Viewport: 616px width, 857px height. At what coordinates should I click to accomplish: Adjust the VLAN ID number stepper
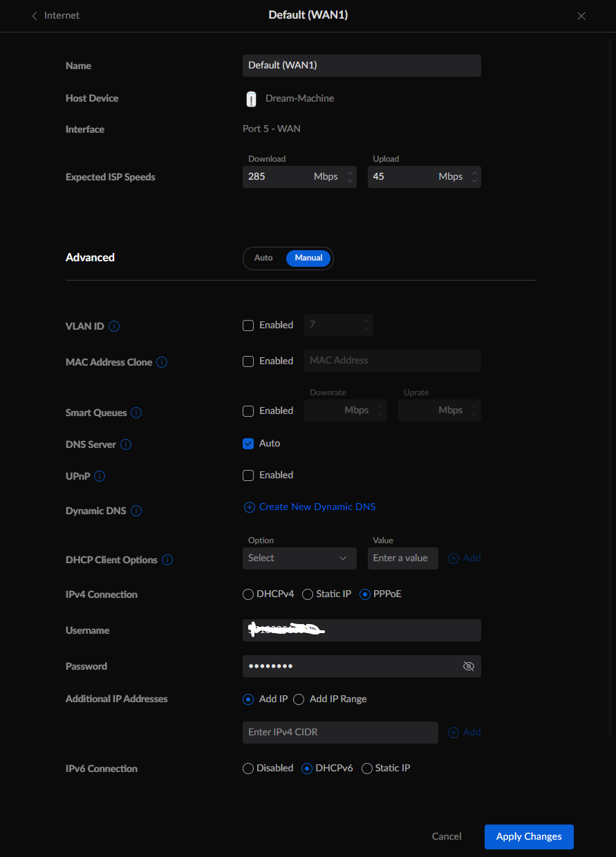tap(366, 325)
